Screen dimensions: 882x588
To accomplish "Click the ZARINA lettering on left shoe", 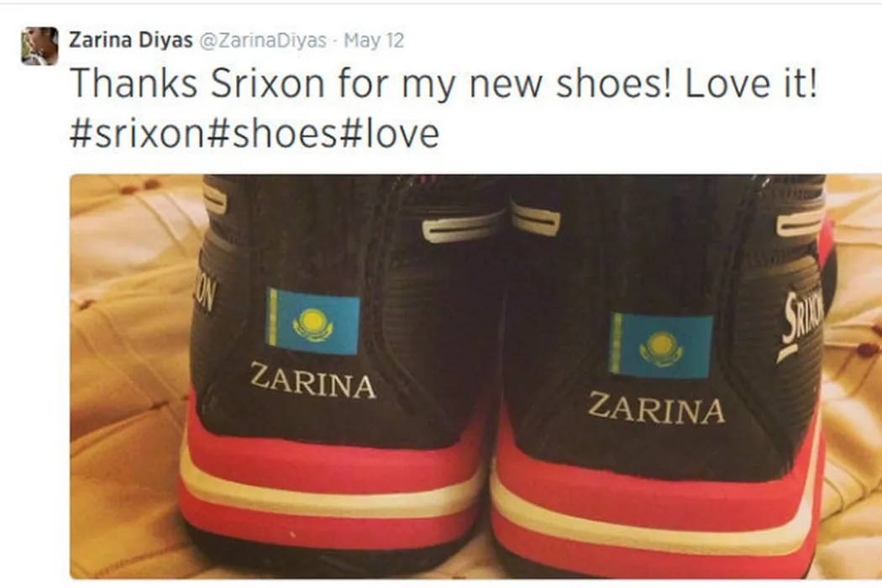I will [x=312, y=381].
